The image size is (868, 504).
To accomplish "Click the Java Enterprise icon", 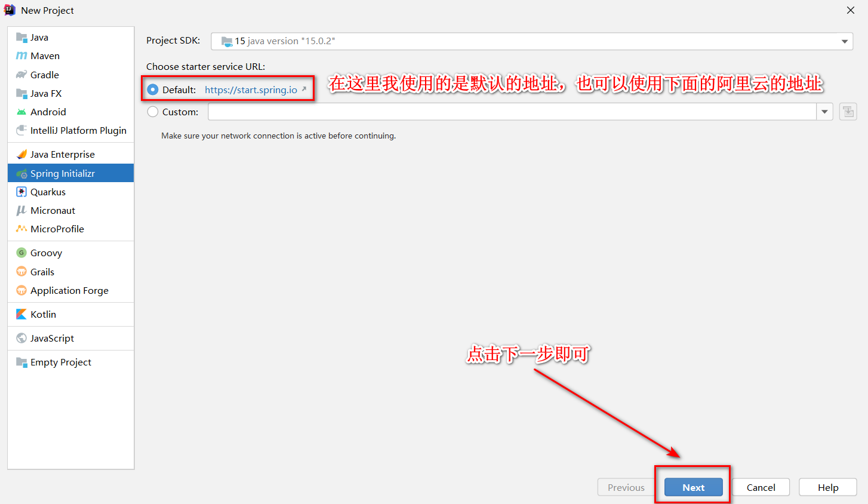I will (x=21, y=154).
